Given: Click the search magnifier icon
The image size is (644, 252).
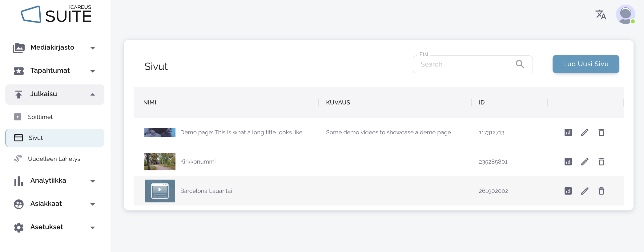Looking at the screenshot, I should pyautogui.click(x=520, y=64).
